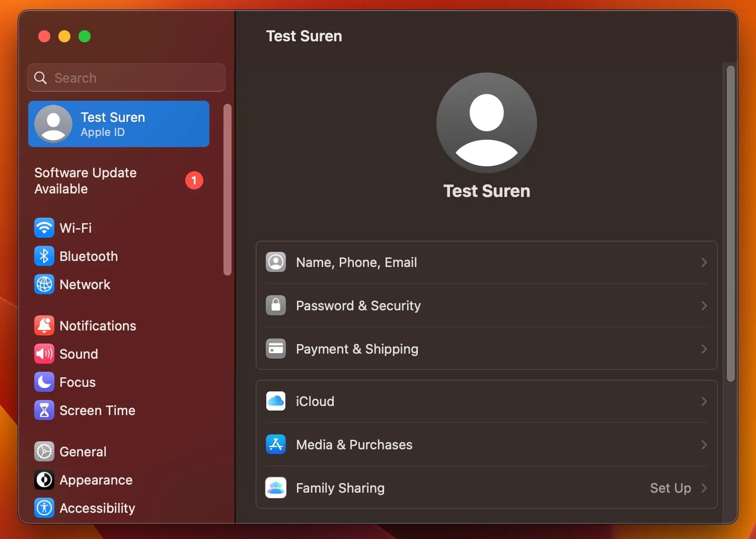
Task: Open iCloud settings
Action: click(x=486, y=401)
